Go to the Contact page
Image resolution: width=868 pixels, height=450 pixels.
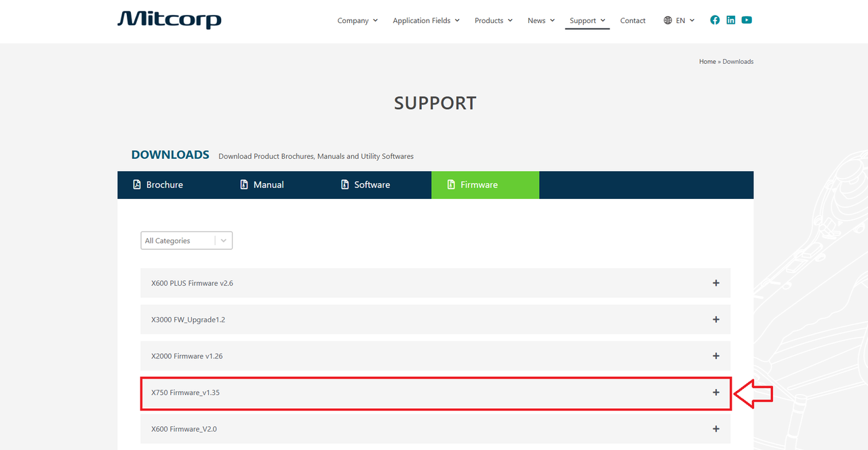click(633, 20)
